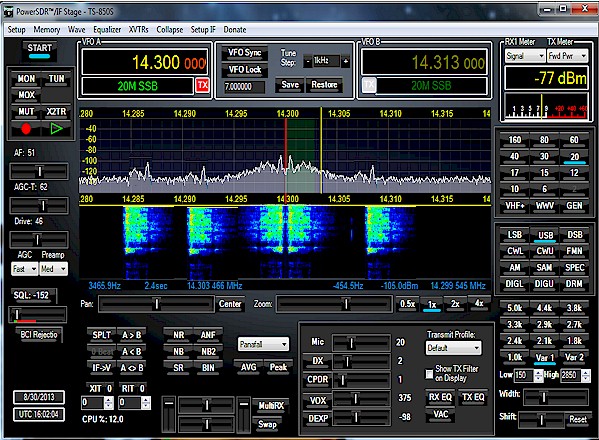Click the 7.000000 memory frequency field
Viewport: 599px width, 440px height.
244,87
